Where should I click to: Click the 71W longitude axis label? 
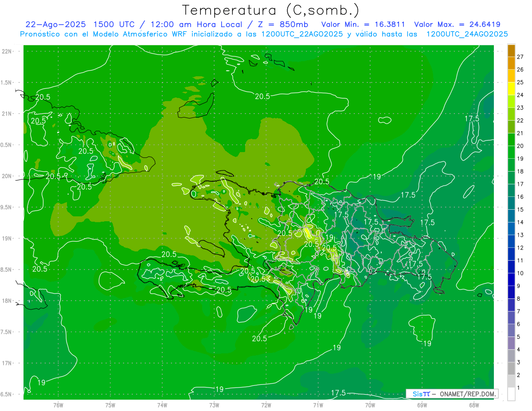318,405
